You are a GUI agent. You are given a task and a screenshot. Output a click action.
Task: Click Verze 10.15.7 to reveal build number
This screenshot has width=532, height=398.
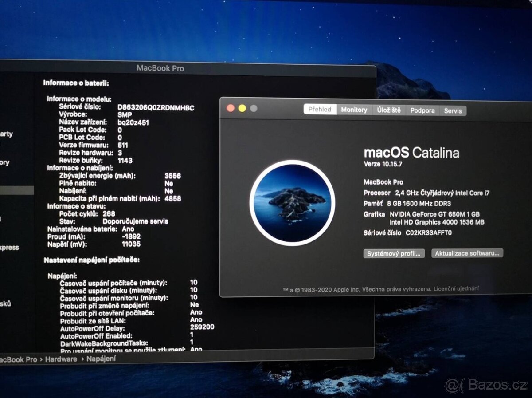pyautogui.click(x=382, y=163)
